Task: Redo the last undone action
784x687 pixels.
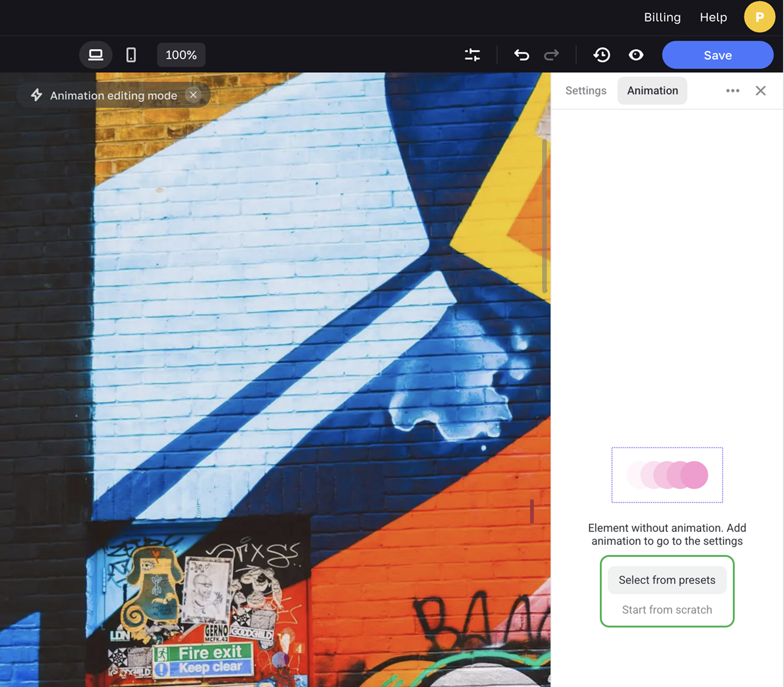Action: tap(551, 55)
